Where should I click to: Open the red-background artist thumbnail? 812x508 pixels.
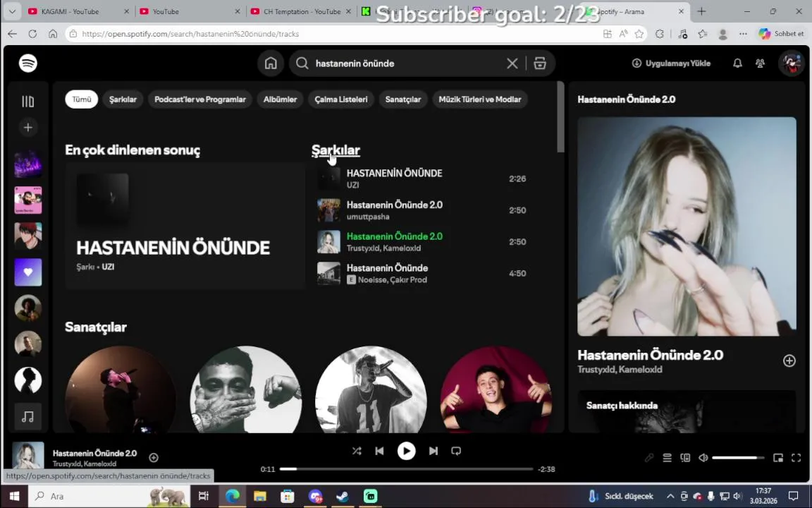coord(496,389)
